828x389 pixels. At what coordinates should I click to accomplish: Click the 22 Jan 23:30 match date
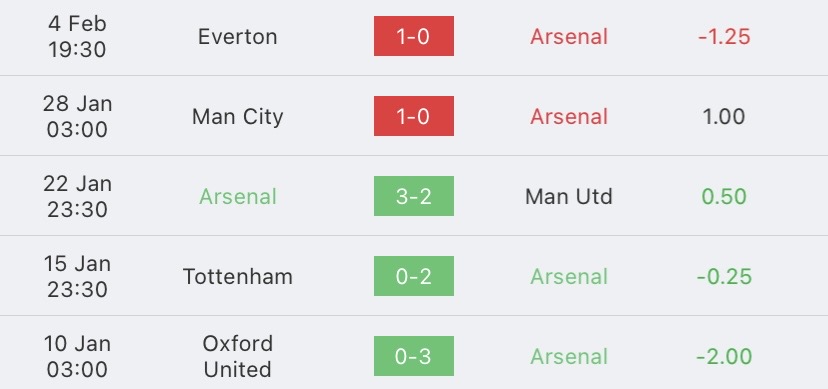coord(77,196)
